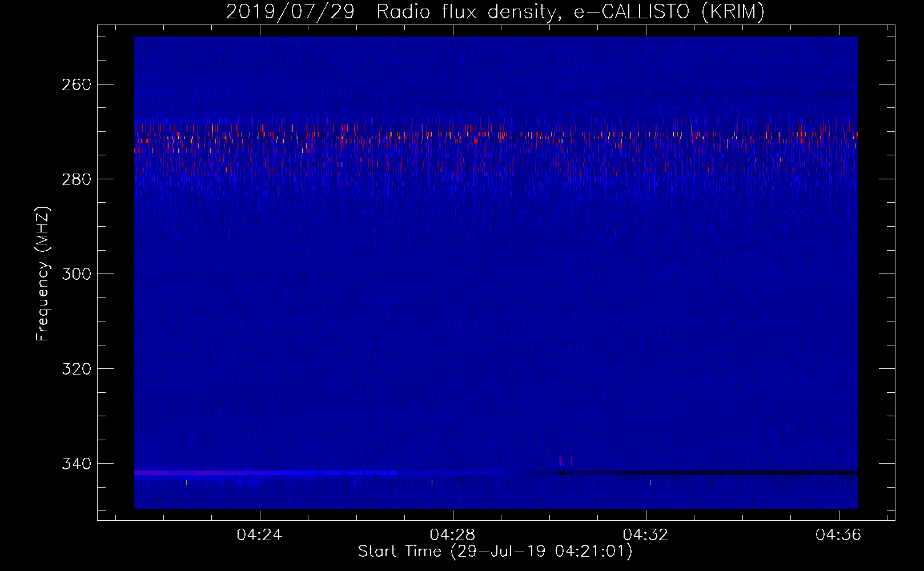
Task: Select the 340 frequency tick label
Action: click(77, 464)
